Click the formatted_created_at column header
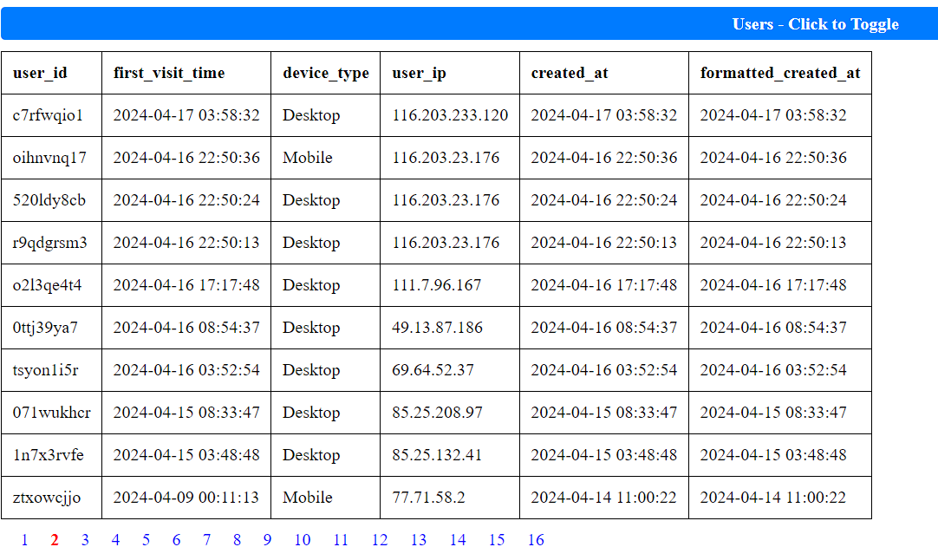This screenshot has height=560, width=938. click(x=780, y=73)
